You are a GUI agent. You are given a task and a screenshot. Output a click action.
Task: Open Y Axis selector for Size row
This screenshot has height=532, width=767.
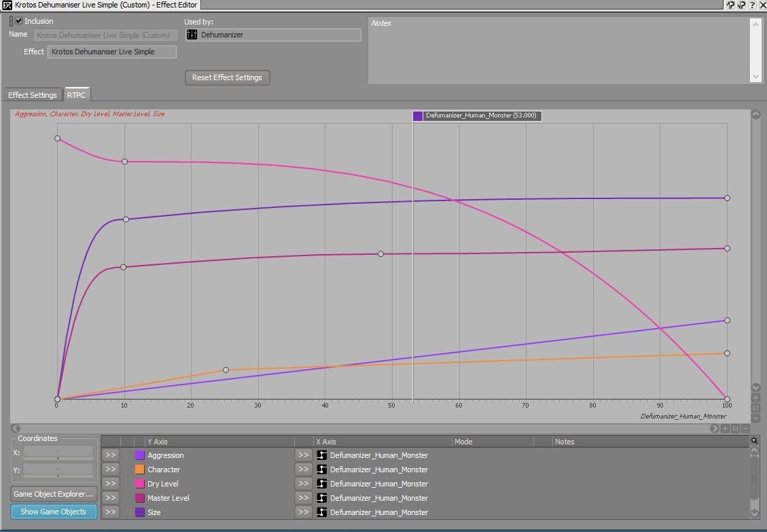coord(111,512)
